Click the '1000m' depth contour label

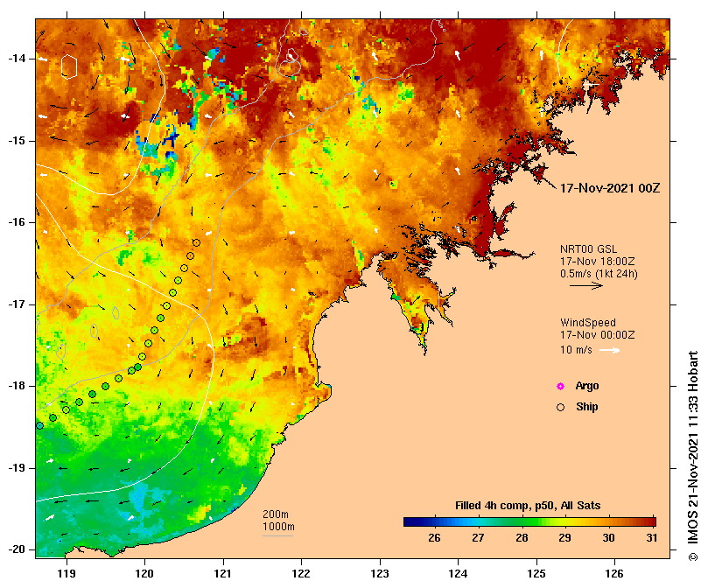pos(278,527)
